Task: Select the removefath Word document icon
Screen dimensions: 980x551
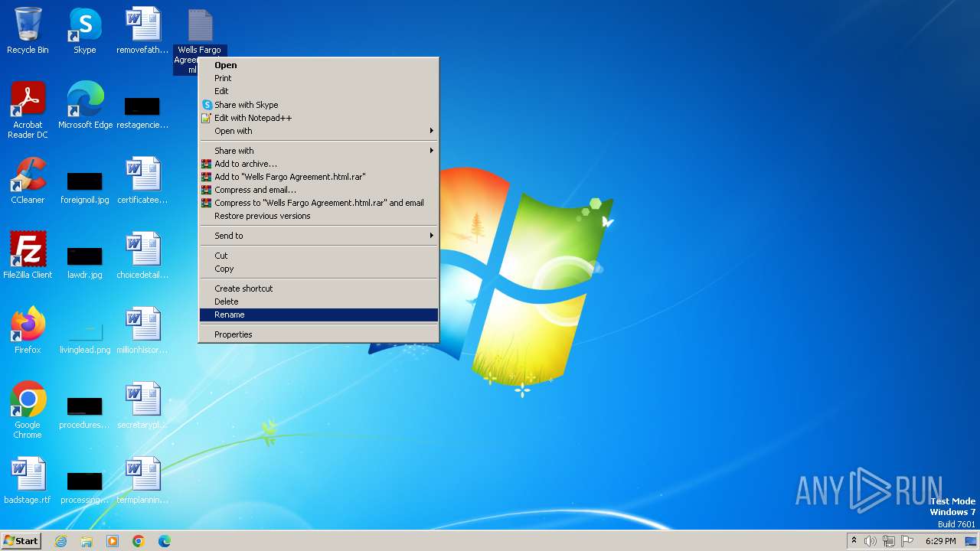Action: (x=142, y=31)
